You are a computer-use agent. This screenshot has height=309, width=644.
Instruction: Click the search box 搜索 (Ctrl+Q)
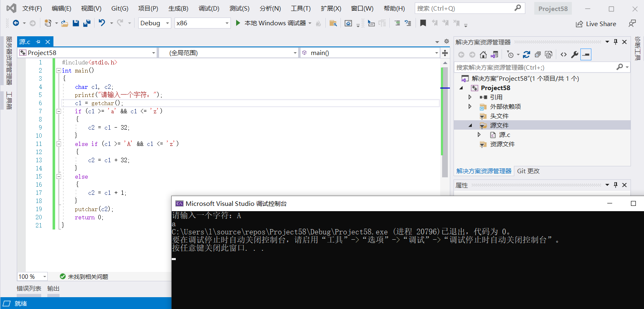point(470,8)
